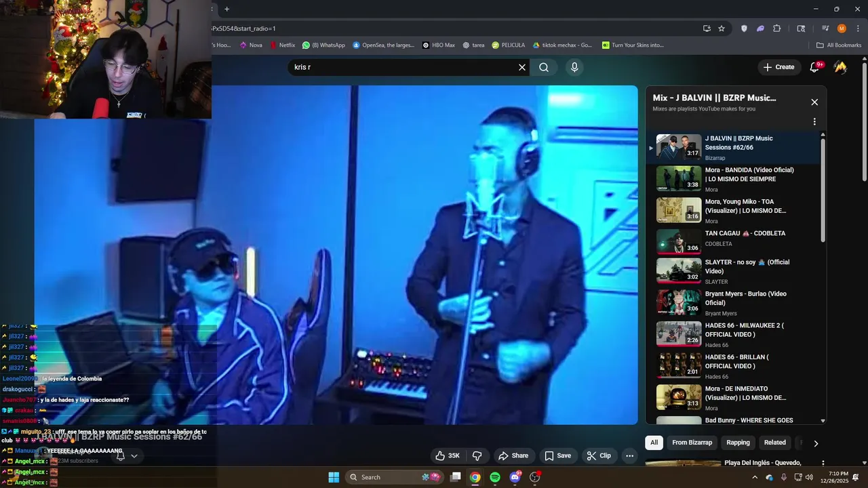
Task: Open Chrome tab search icon
Action: 801,28
